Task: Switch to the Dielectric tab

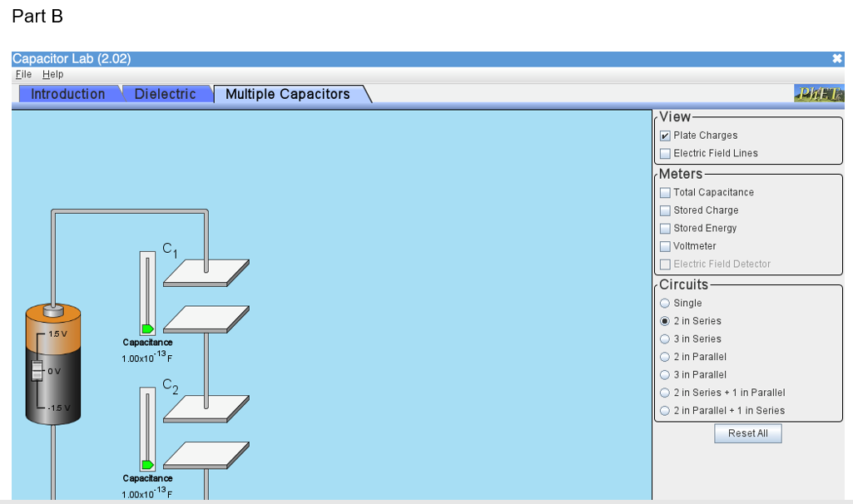Action: click(x=166, y=93)
